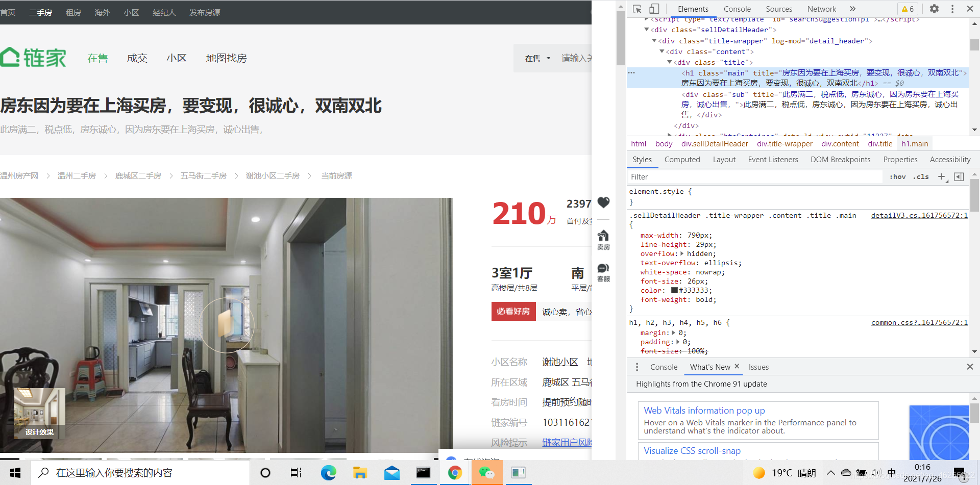This screenshot has width=980, height=485.
Task: Activate the DevTools element inspector tool
Action: 637,9
